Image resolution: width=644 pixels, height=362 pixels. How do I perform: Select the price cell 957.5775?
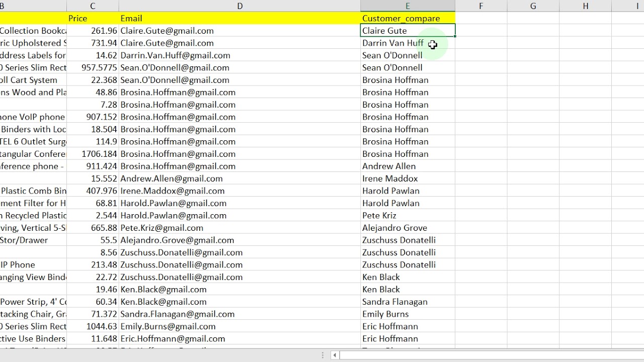(x=93, y=68)
